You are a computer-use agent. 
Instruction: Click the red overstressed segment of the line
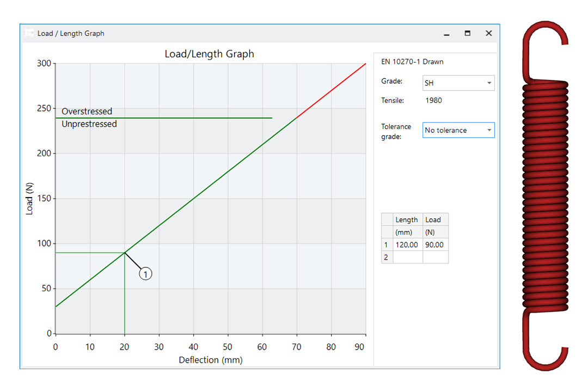coord(331,91)
